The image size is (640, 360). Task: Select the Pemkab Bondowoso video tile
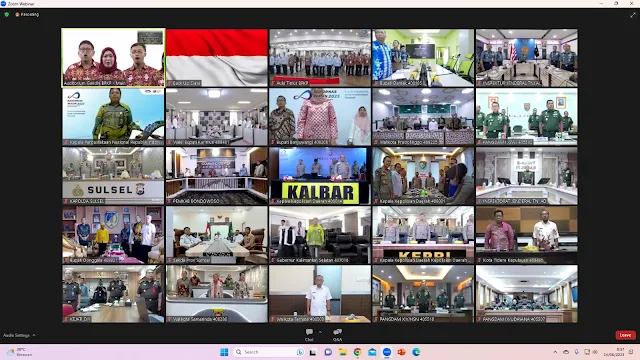pyautogui.click(x=217, y=176)
